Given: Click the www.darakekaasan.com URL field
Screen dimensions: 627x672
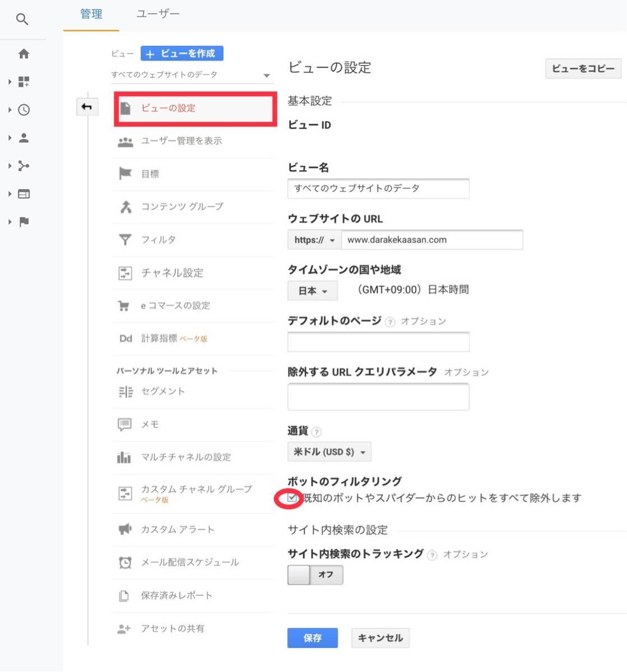Looking at the screenshot, I should [x=432, y=240].
